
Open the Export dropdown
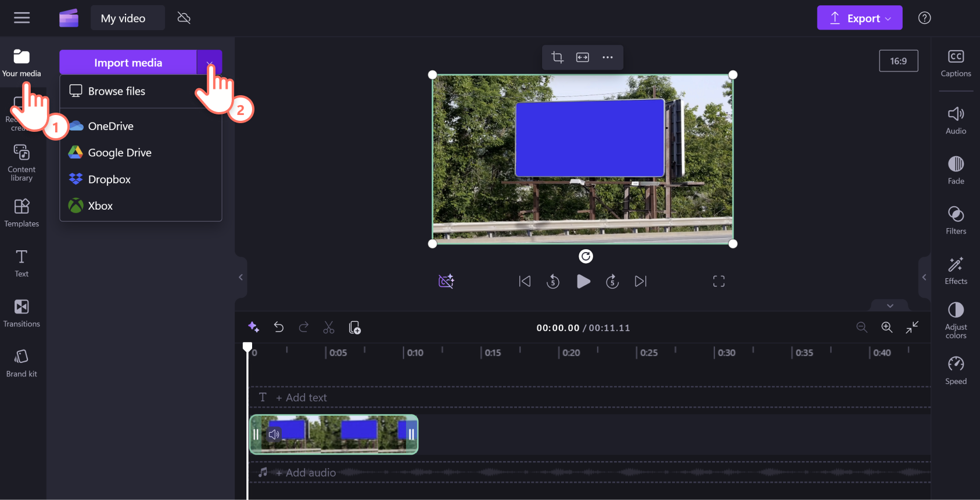point(860,18)
